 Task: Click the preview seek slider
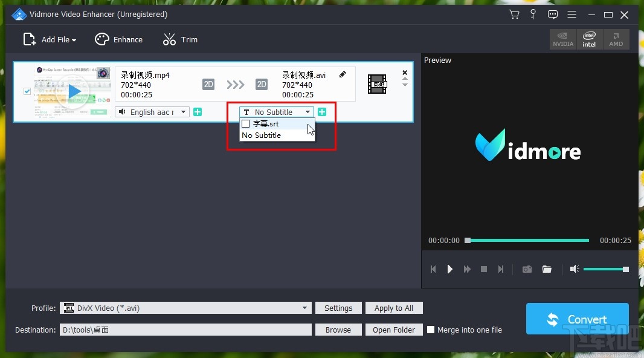coord(527,241)
